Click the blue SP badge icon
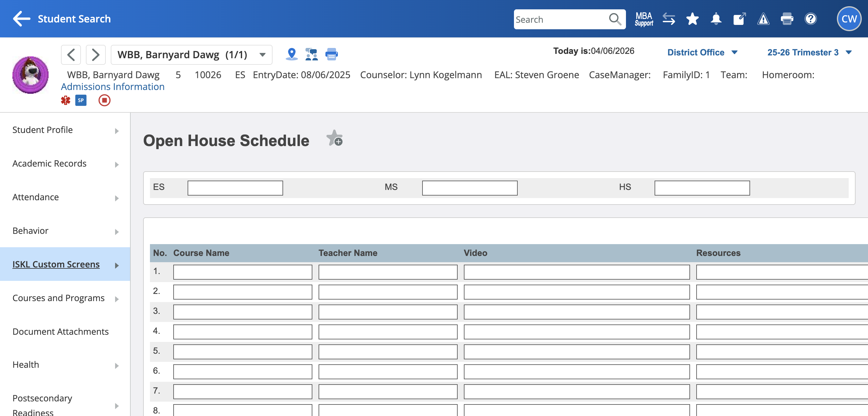Screen dimensions: 868x416 (x=81, y=100)
